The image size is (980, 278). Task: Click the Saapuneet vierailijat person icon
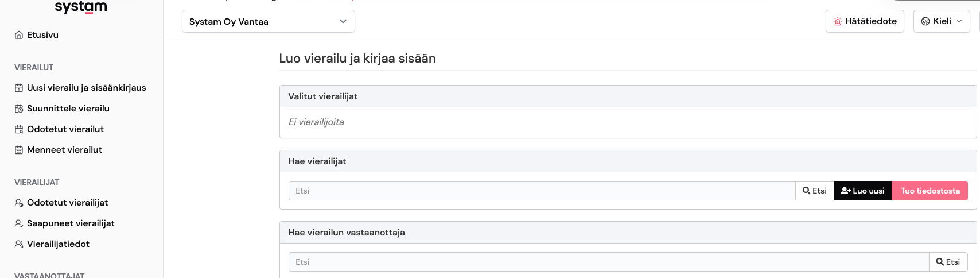coord(19,223)
